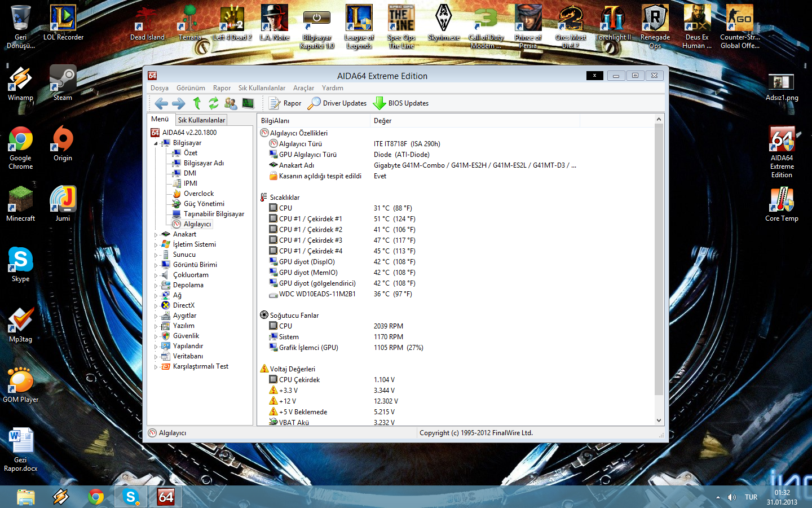Click File Explorer icon in the taskbar
The height and width of the screenshot is (508, 812).
26,497
